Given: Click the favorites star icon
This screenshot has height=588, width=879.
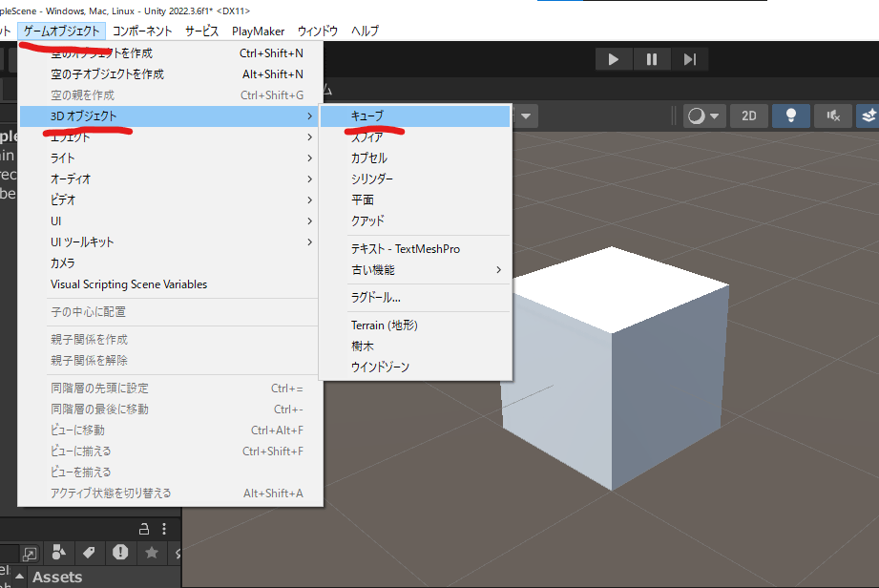Looking at the screenshot, I should (x=152, y=553).
